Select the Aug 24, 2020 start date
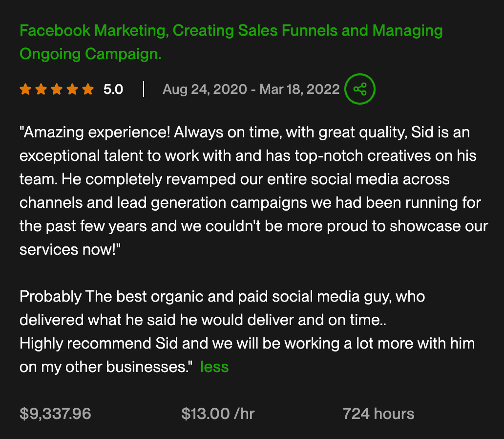504x439 pixels. pos(205,89)
